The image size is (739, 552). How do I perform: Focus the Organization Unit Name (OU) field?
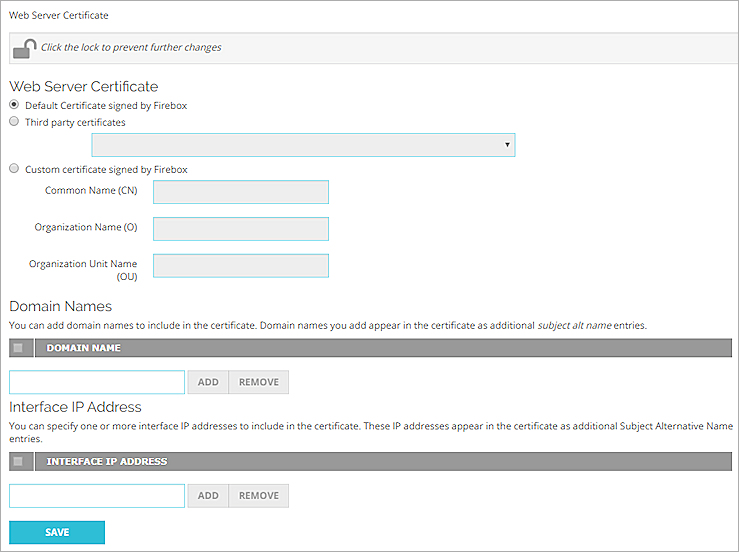point(240,266)
